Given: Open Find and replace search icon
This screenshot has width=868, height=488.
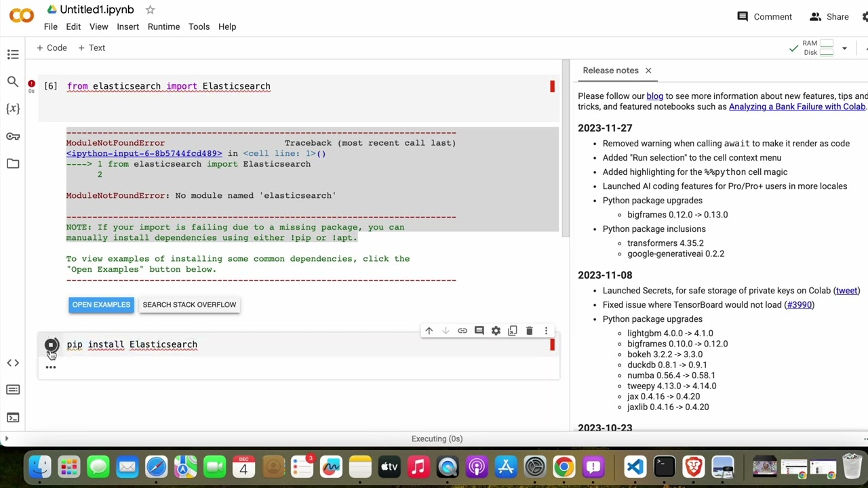Looking at the screenshot, I should 13,82.
